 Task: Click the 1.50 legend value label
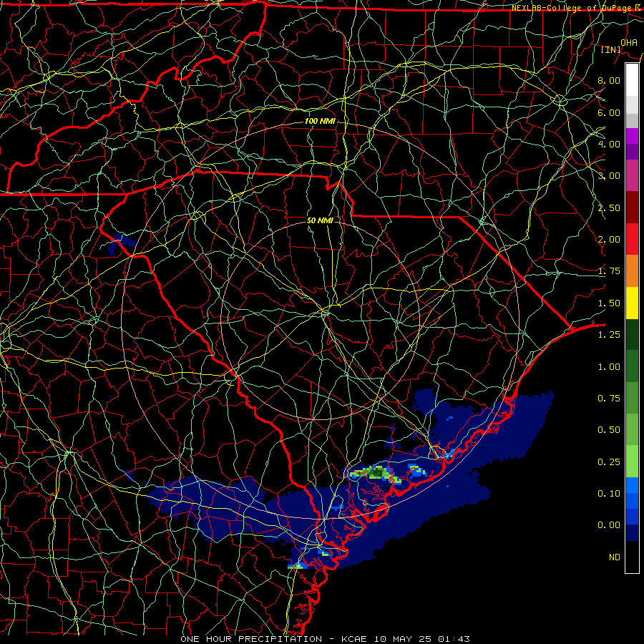click(x=609, y=303)
